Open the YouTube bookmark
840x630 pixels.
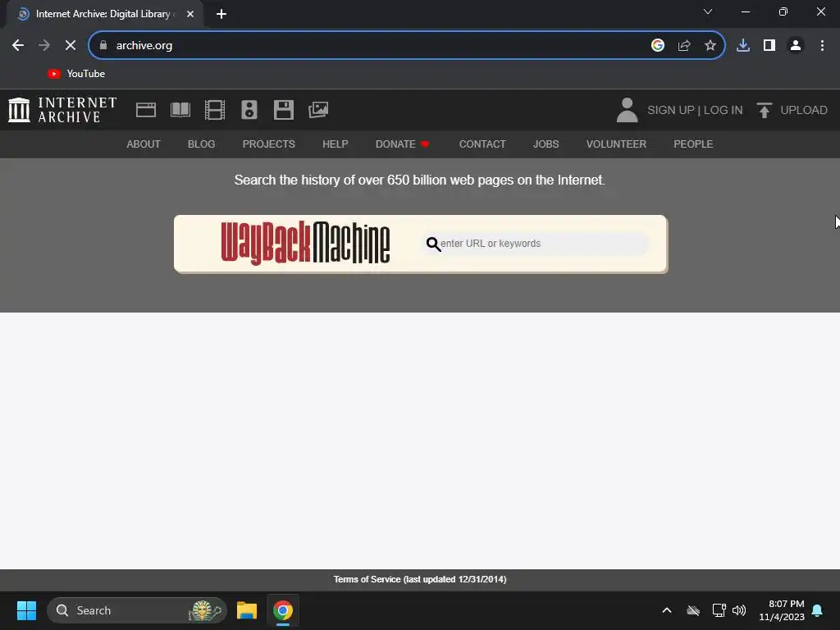[76, 74]
